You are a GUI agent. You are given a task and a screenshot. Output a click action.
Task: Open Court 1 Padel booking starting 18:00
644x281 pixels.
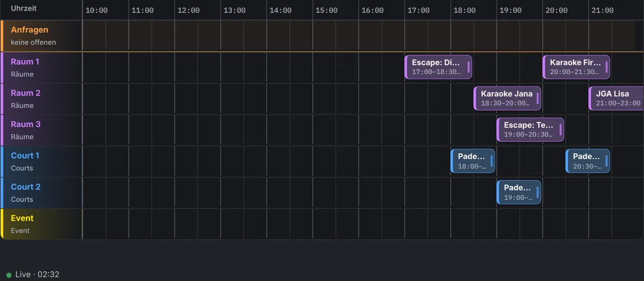coord(473,161)
